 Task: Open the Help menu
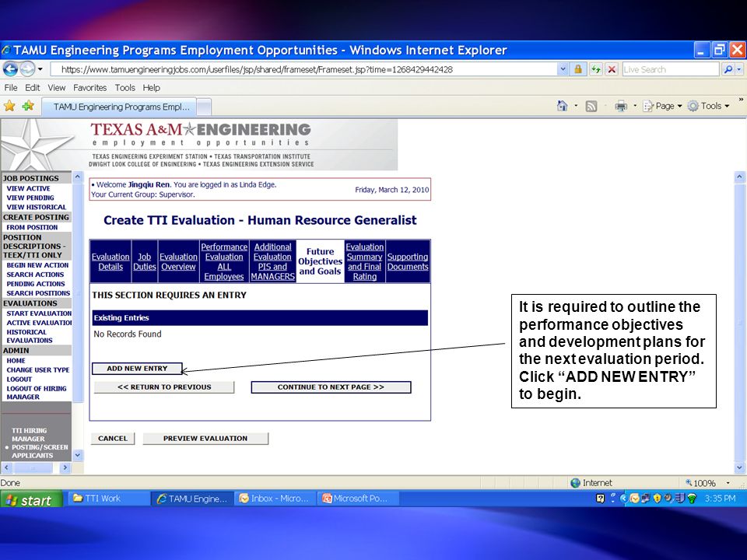152,88
